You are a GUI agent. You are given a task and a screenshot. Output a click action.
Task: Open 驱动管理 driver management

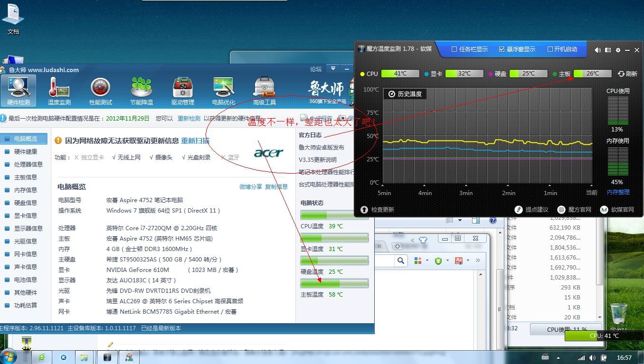182,90
